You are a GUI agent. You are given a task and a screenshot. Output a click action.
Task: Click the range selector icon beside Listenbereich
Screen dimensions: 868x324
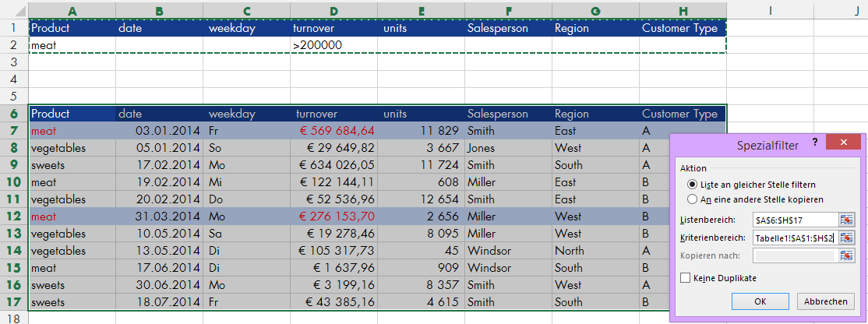847,220
